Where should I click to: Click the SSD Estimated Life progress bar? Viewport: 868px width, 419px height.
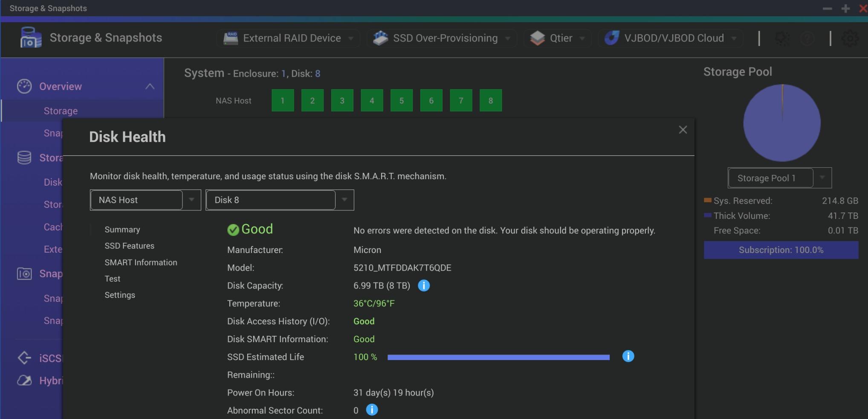tap(498, 357)
